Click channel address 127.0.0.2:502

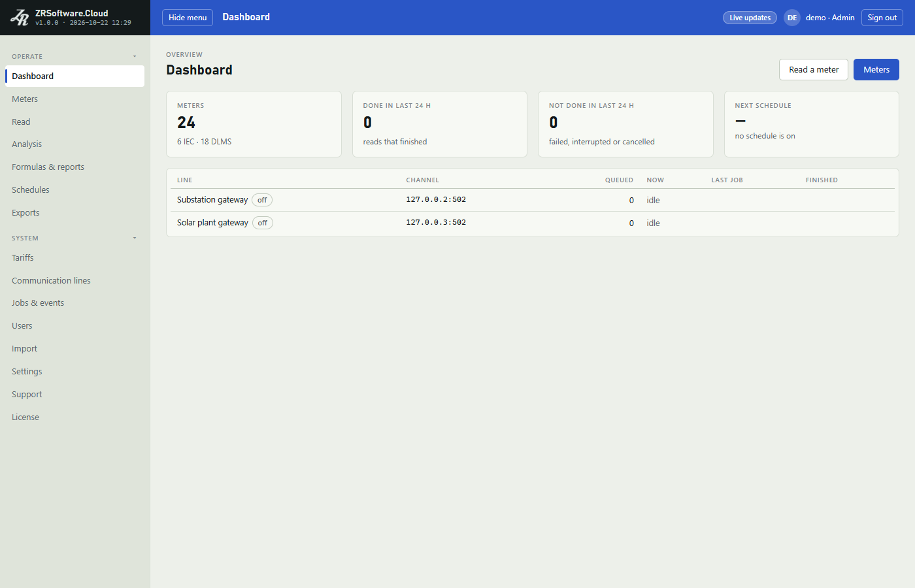[x=436, y=200]
